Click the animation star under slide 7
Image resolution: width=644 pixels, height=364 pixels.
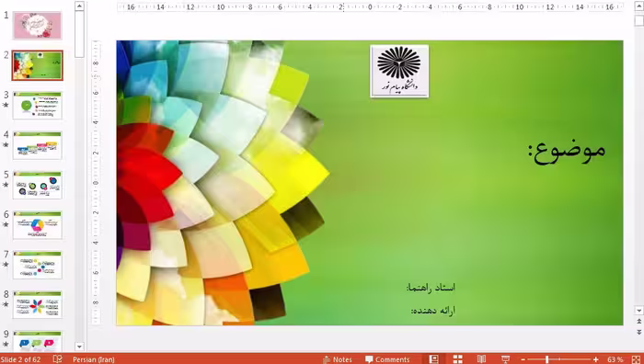pyautogui.click(x=6, y=265)
